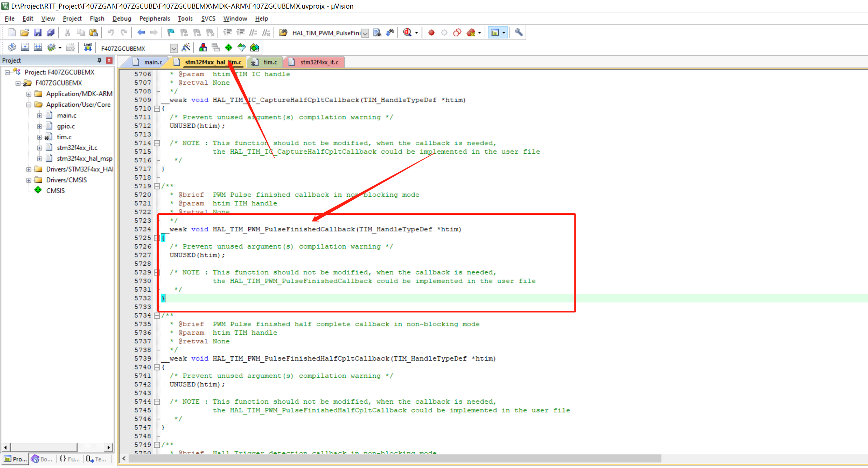Screen dimensions: 868x468
Task: Save all open files
Action: 51,32
